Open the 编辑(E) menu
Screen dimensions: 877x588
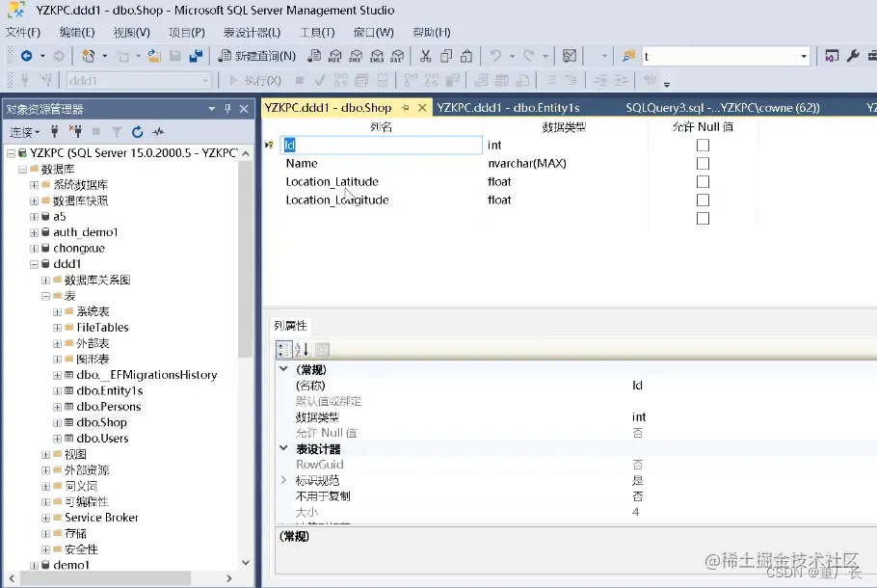click(77, 33)
